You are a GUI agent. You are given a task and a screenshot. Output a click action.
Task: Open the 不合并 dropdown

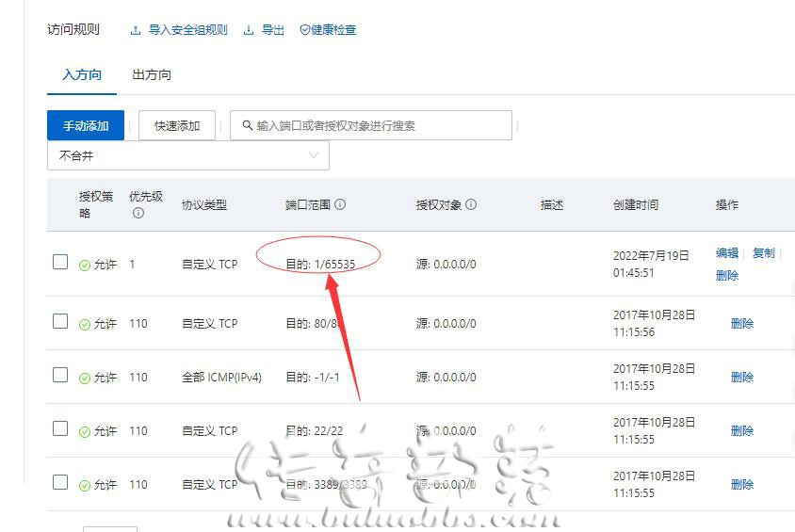188,155
